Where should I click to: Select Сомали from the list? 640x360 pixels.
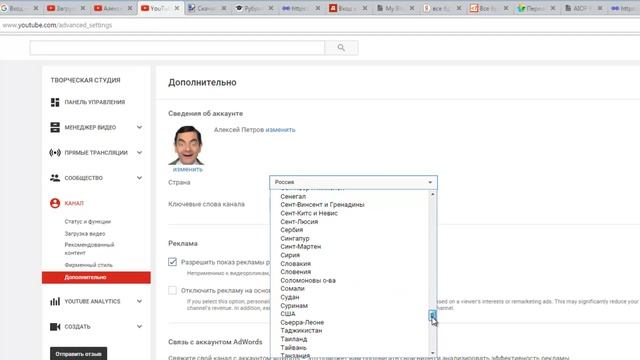292,289
